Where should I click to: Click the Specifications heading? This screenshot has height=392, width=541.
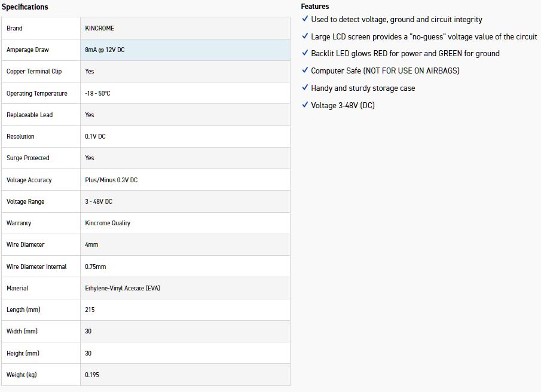[x=25, y=7]
